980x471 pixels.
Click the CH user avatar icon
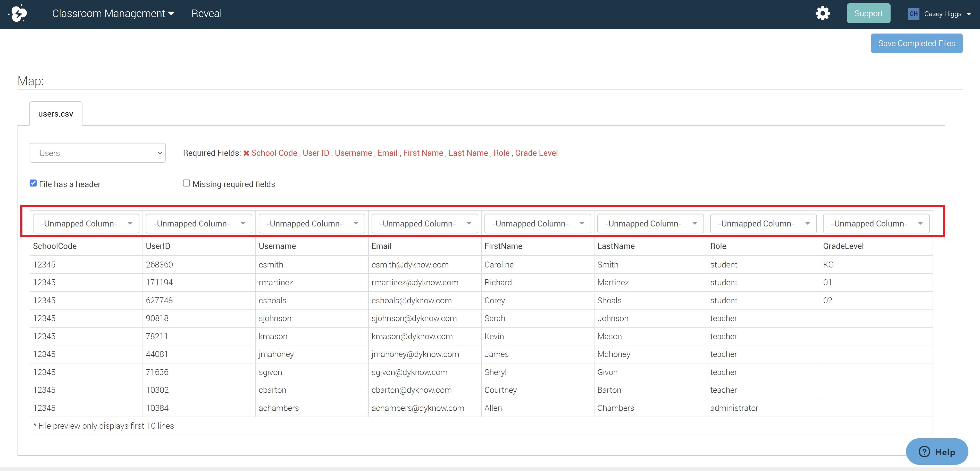[x=913, y=14]
